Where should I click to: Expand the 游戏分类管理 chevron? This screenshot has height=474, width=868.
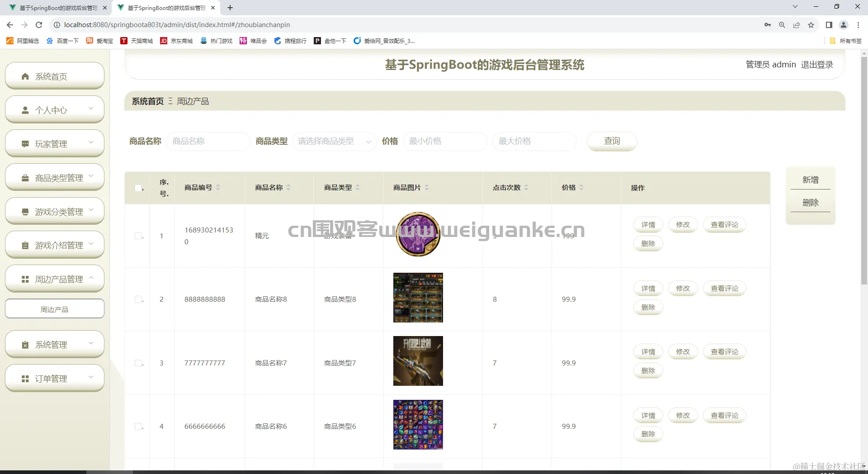point(91,210)
